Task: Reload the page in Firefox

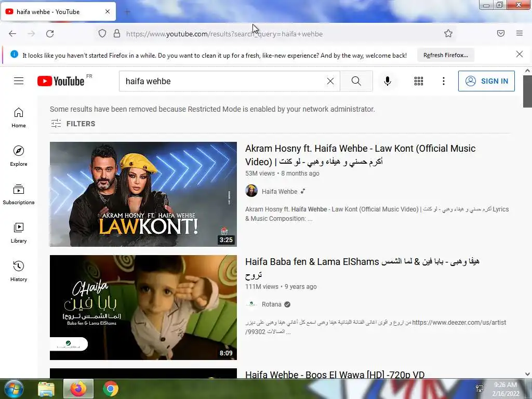Action: pos(50,34)
